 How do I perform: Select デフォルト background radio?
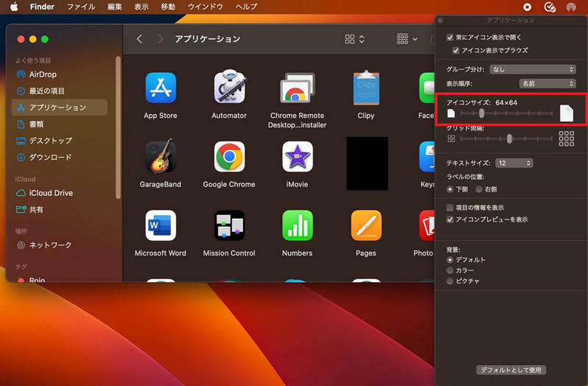click(450, 259)
